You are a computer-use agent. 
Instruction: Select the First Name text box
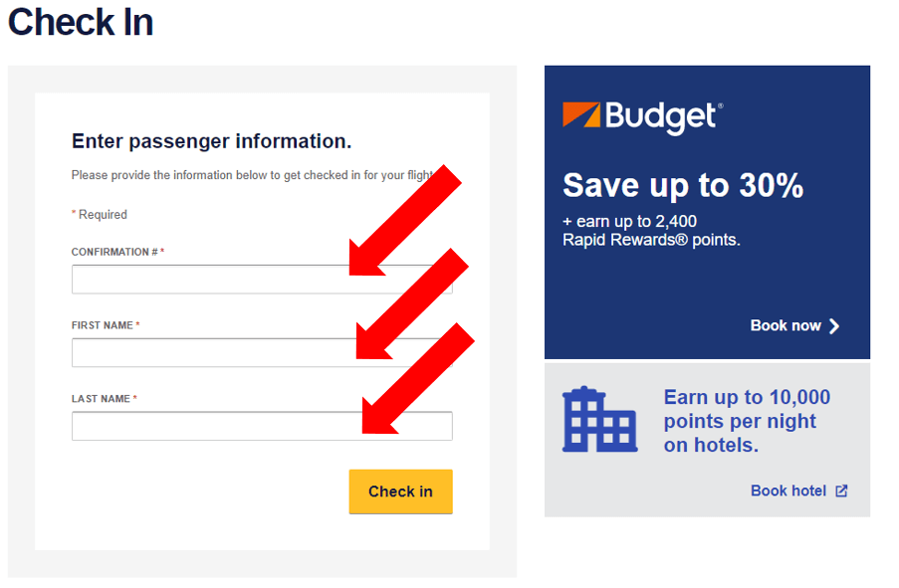(262, 352)
